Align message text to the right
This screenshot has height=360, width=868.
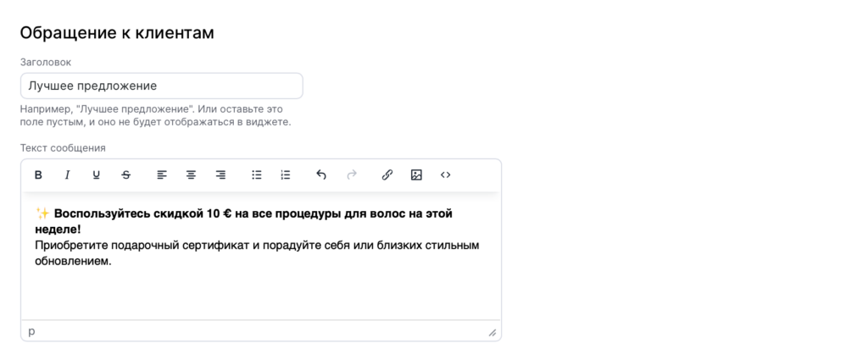(x=220, y=175)
